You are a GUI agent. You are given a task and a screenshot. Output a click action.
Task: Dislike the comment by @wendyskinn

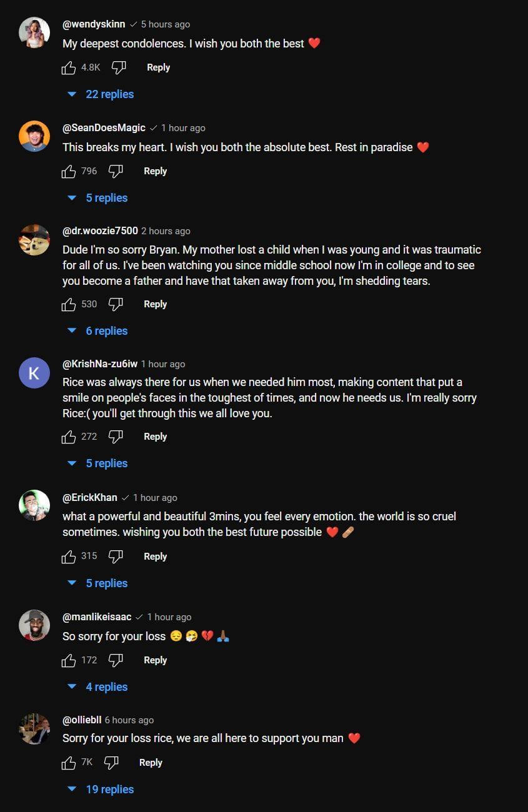pyautogui.click(x=119, y=67)
